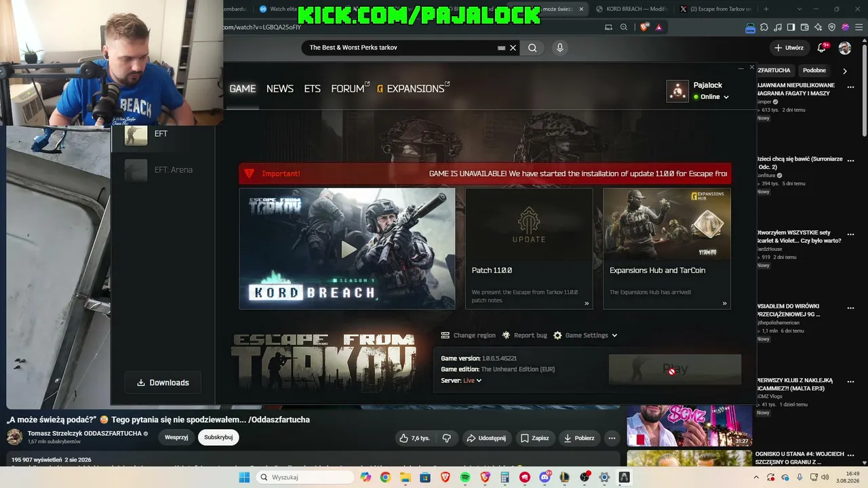
Task: Open options for the Fagaty i Maszy video
Action: tap(850, 87)
